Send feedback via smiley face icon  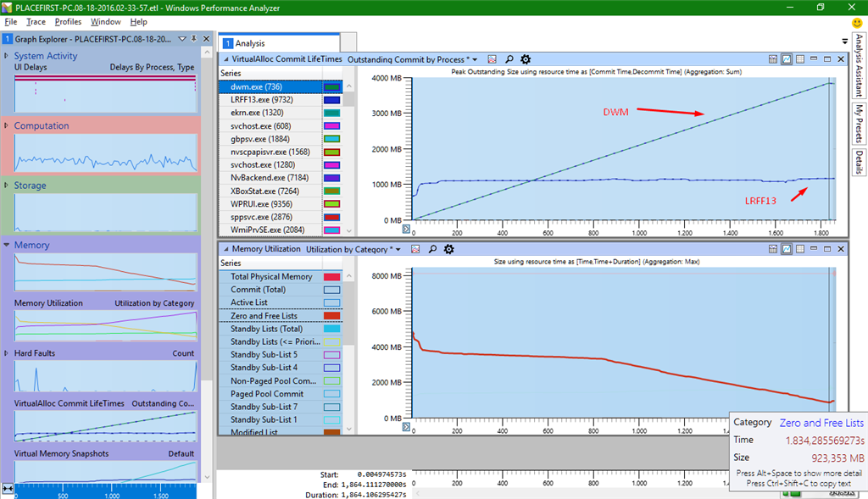857,23
